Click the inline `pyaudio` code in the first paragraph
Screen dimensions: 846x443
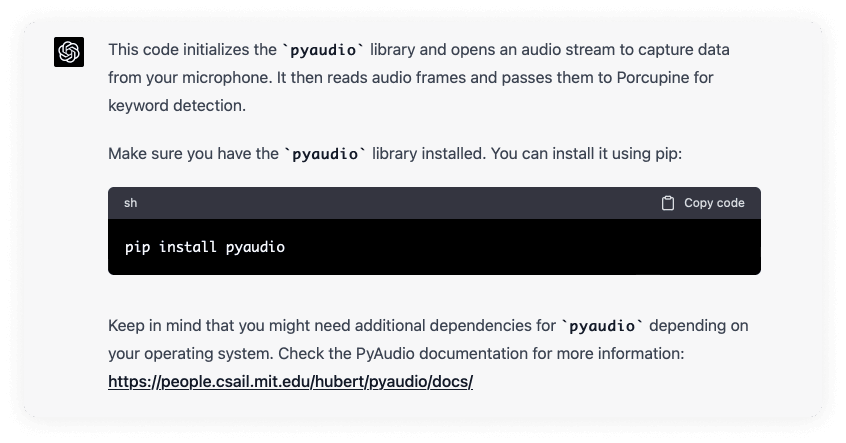pyautogui.click(x=323, y=50)
